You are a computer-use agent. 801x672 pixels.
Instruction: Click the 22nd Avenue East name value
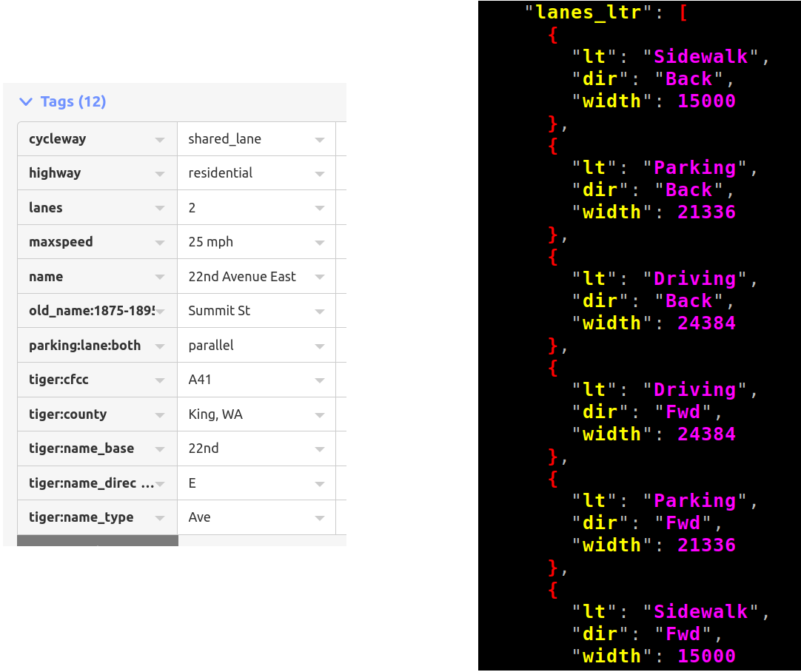(243, 277)
